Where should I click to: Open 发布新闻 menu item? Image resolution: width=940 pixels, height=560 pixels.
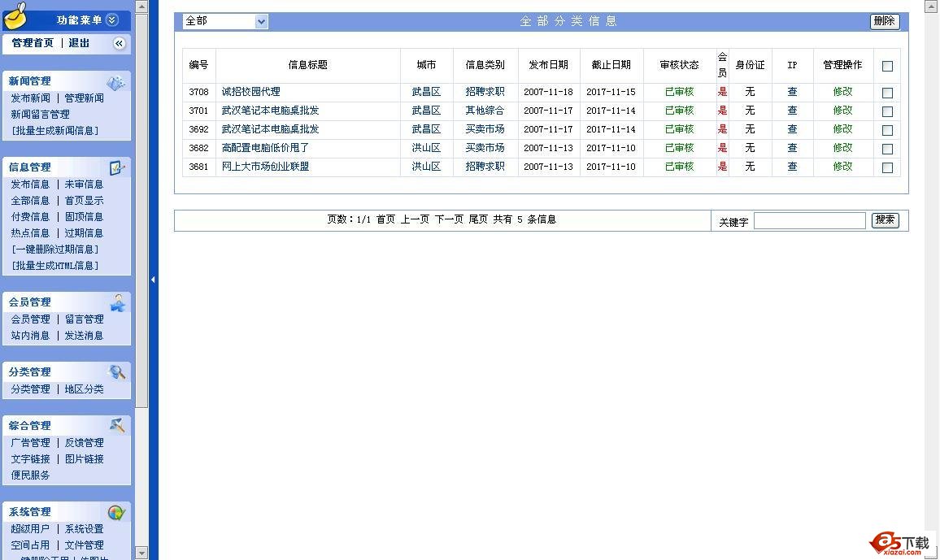[31, 98]
